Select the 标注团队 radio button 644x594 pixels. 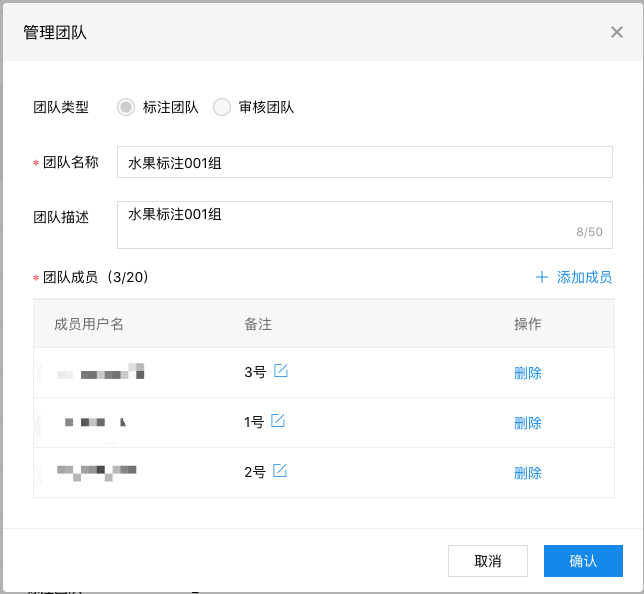pyautogui.click(x=126, y=107)
